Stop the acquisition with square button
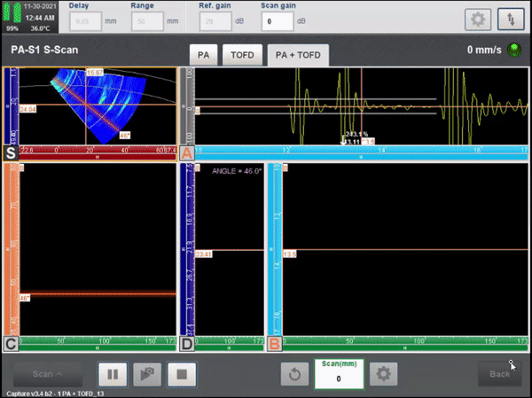This screenshot has width=532, height=398. (x=182, y=375)
